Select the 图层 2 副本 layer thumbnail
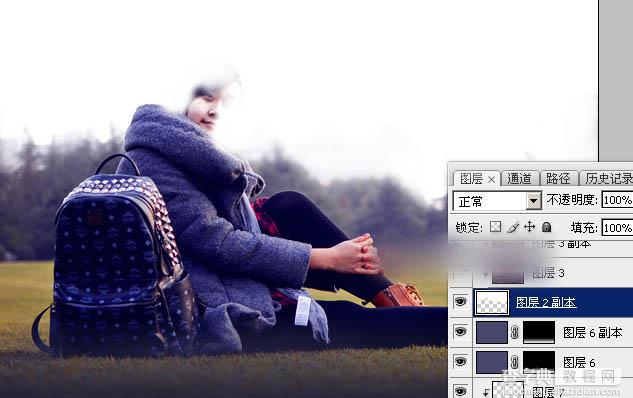The image size is (633, 398). pyautogui.click(x=492, y=302)
